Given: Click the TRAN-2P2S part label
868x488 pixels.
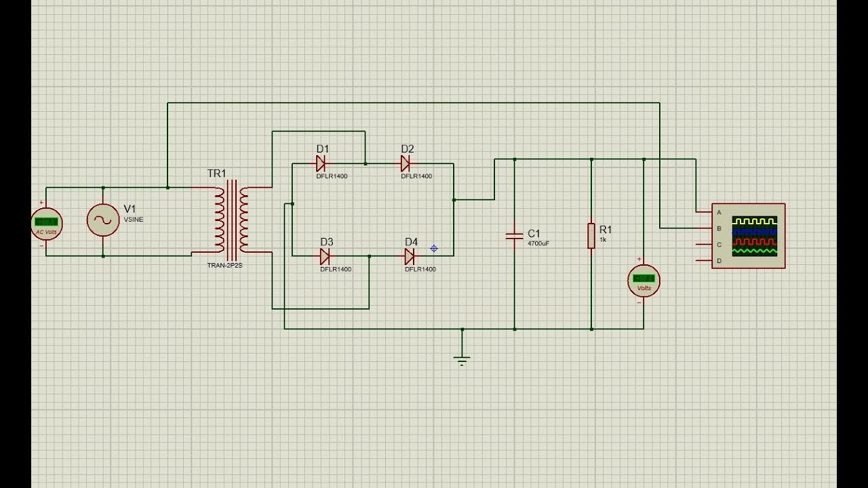Looking at the screenshot, I should point(224,266).
